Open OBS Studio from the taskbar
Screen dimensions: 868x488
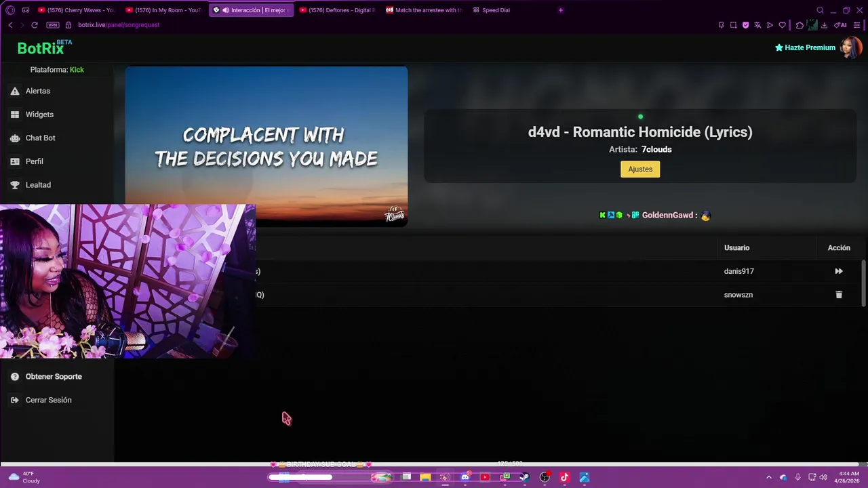pyautogui.click(x=545, y=477)
